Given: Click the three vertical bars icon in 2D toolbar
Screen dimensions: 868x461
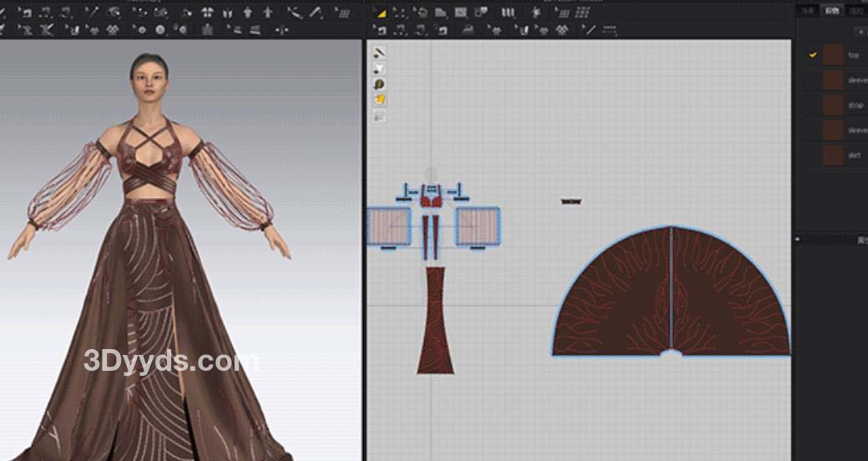Looking at the screenshot, I should pyautogui.click(x=507, y=13).
